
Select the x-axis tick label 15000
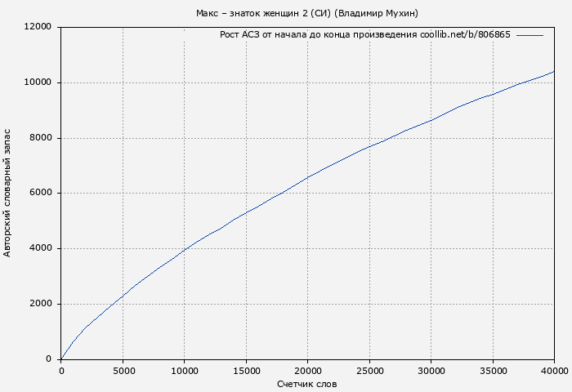pos(246,370)
